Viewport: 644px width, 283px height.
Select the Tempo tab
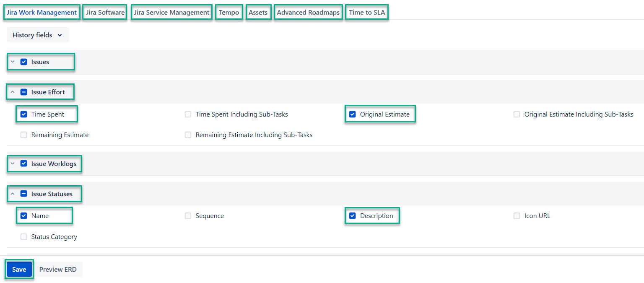click(x=229, y=12)
